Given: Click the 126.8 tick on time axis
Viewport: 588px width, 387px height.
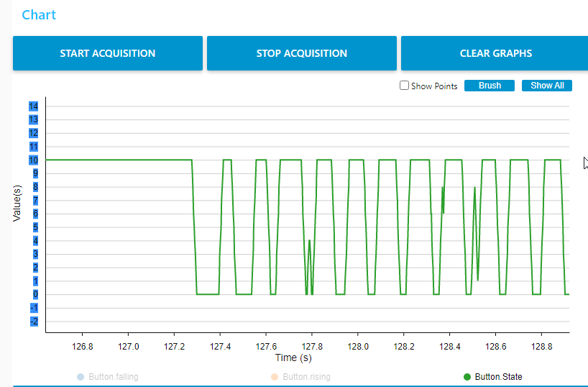Looking at the screenshot, I should click(82, 346).
